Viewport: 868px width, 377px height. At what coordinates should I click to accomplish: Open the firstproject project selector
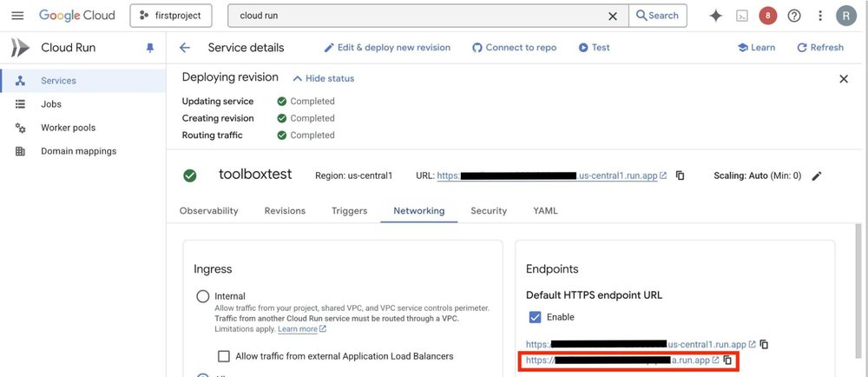click(x=170, y=16)
